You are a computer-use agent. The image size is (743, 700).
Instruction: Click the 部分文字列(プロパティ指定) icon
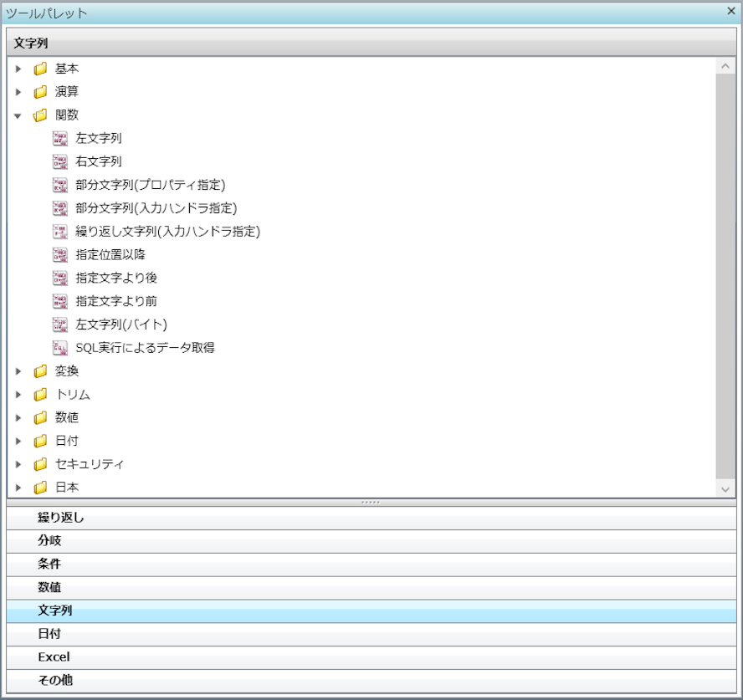[59, 185]
